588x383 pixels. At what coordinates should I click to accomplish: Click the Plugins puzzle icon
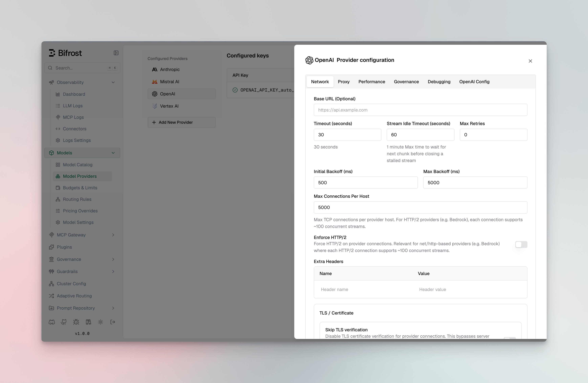pos(51,247)
